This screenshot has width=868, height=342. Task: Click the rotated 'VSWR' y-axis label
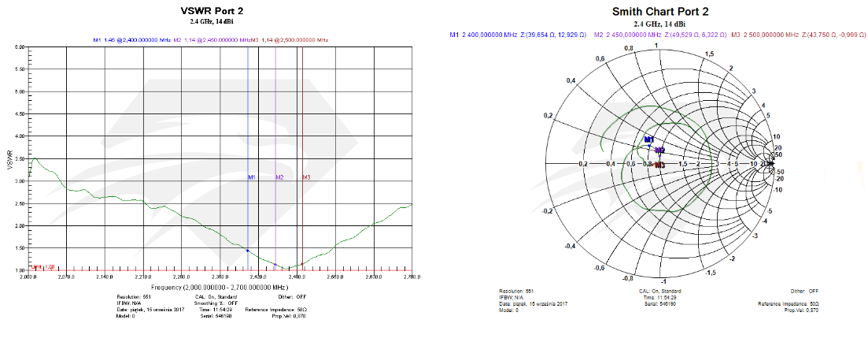(x=9, y=159)
